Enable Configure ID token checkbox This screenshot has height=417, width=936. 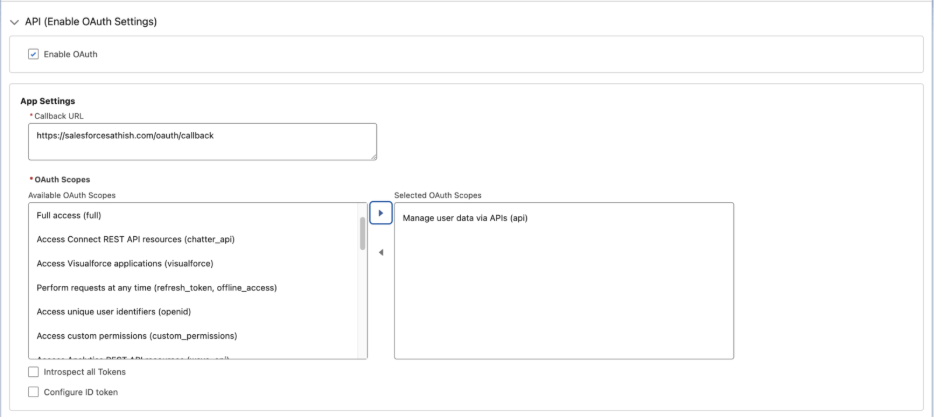point(34,391)
